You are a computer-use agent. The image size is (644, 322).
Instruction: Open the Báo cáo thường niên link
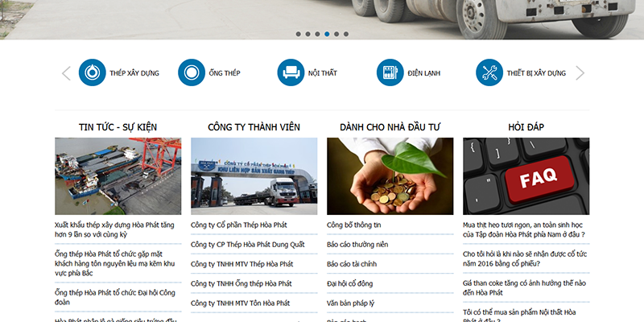357,244
